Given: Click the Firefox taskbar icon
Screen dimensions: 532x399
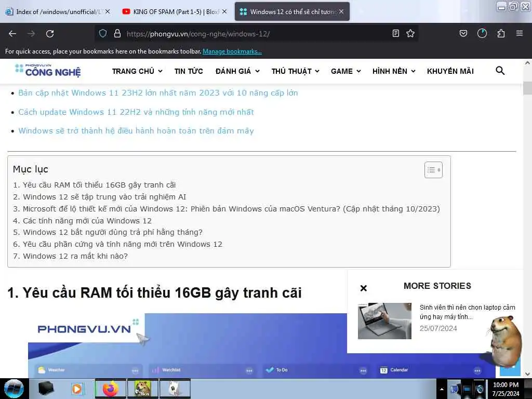Looking at the screenshot, I should click(111, 389).
